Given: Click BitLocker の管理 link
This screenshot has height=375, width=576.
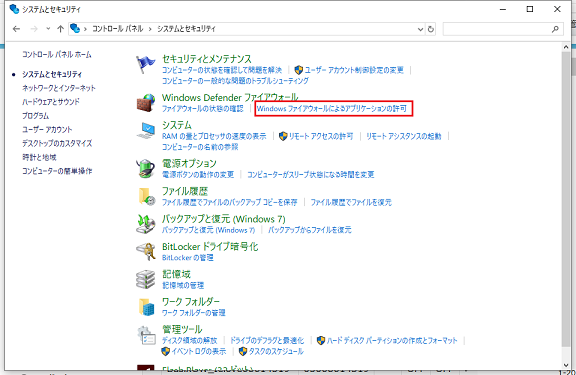Looking at the screenshot, I should click(188, 257).
